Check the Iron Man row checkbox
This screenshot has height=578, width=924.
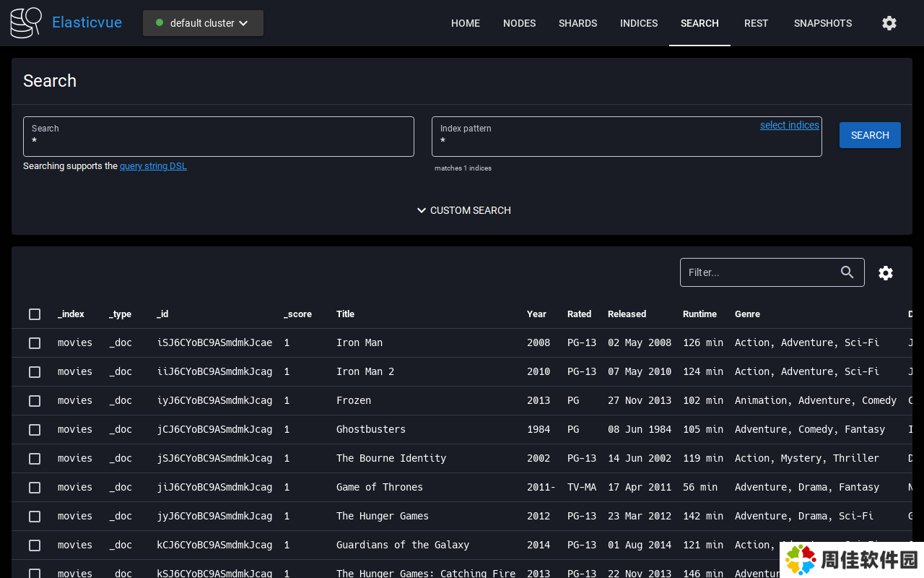35,343
